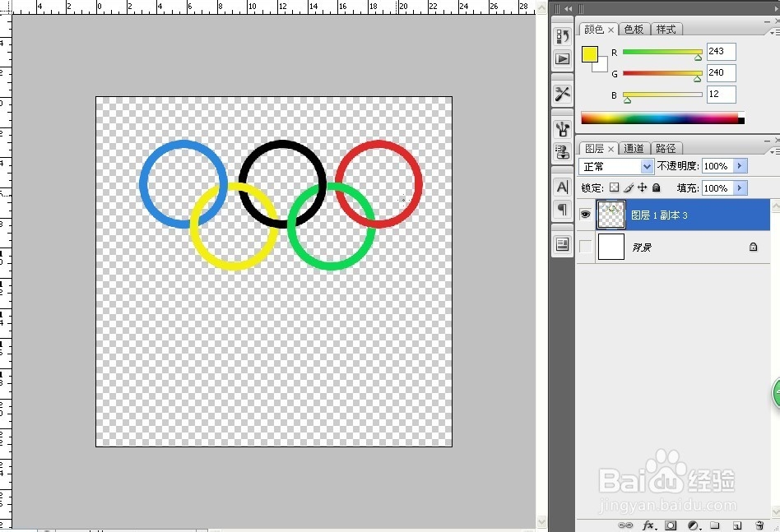Add a layer mask
The width and height of the screenshot is (780, 532).
[671, 525]
